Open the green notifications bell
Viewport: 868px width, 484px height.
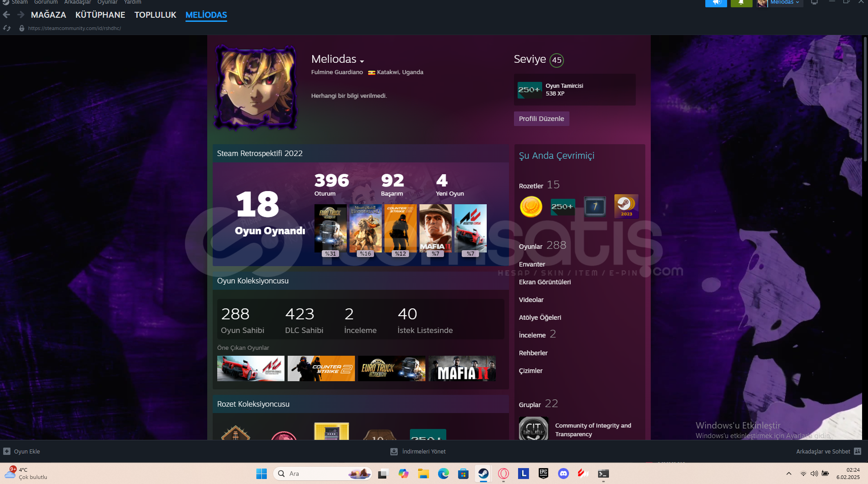click(x=741, y=3)
